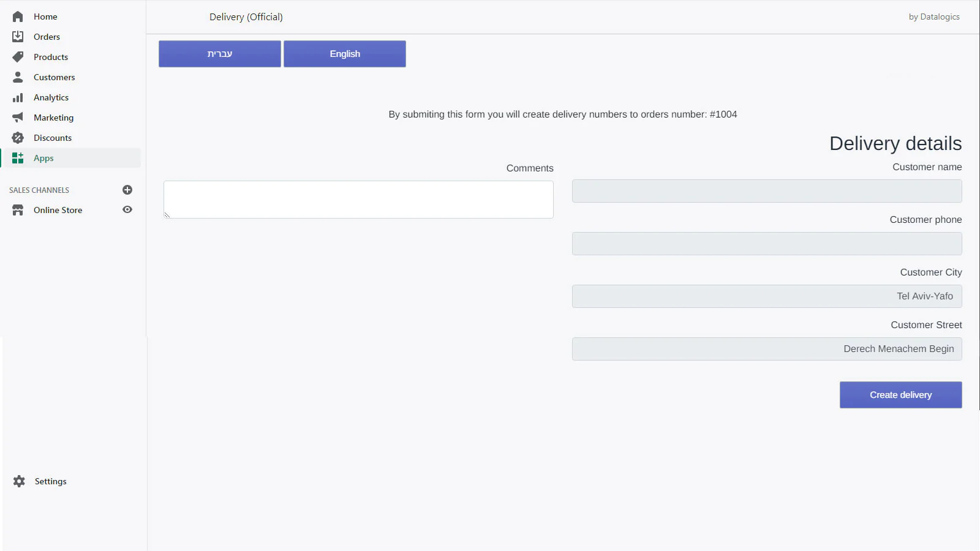Click the Customer phone input
The height and width of the screenshot is (551, 980).
[766, 243]
